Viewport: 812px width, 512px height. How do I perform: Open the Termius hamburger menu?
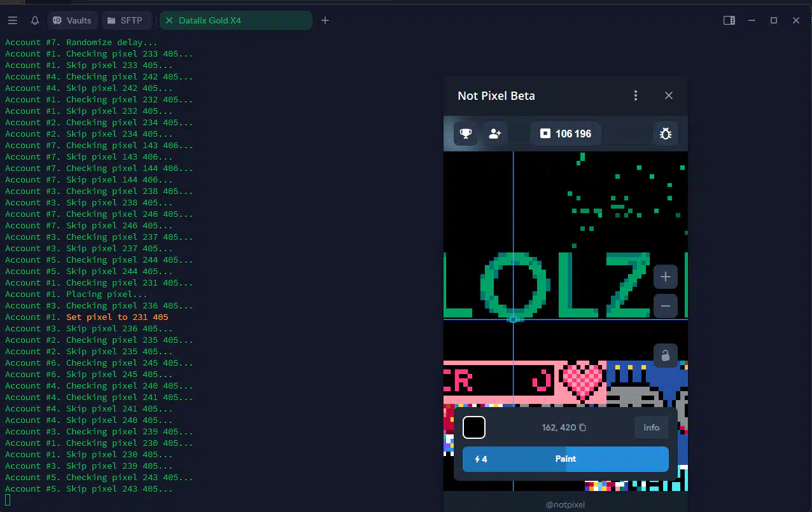[x=12, y=20]
